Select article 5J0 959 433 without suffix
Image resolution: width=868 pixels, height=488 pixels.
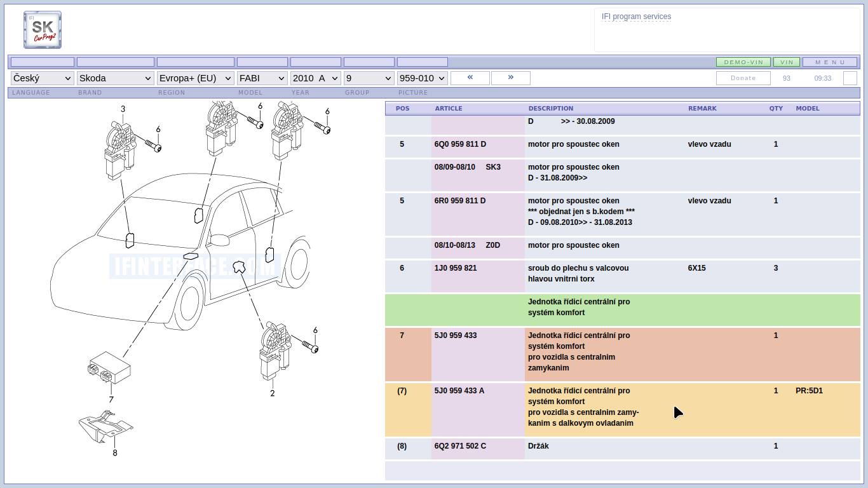456,335
